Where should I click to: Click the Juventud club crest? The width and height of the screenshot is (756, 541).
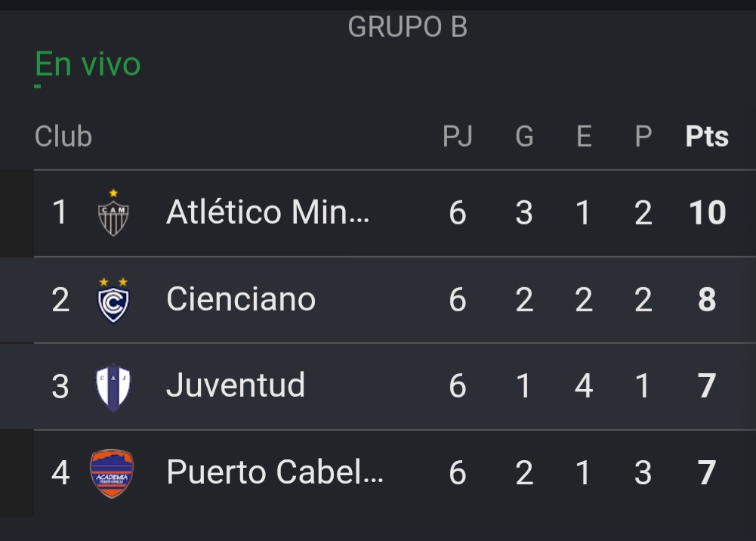(x=113, y=387)
